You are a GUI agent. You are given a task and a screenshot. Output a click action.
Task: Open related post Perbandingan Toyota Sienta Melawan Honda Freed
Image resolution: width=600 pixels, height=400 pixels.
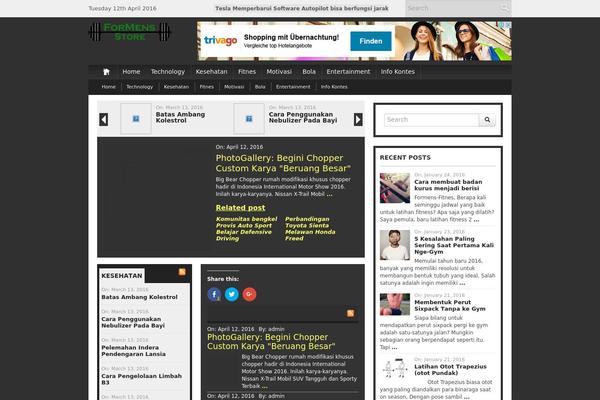point(310,229)
